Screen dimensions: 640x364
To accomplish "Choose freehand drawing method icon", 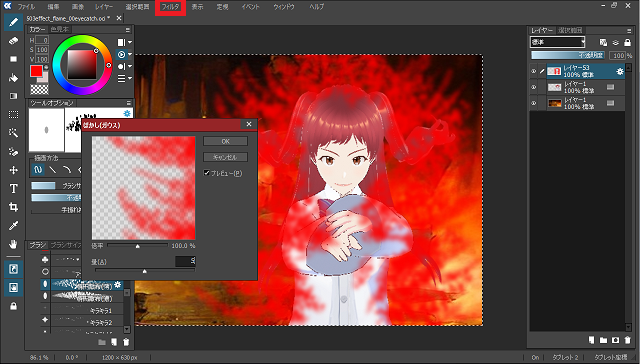I will point(38,169).
